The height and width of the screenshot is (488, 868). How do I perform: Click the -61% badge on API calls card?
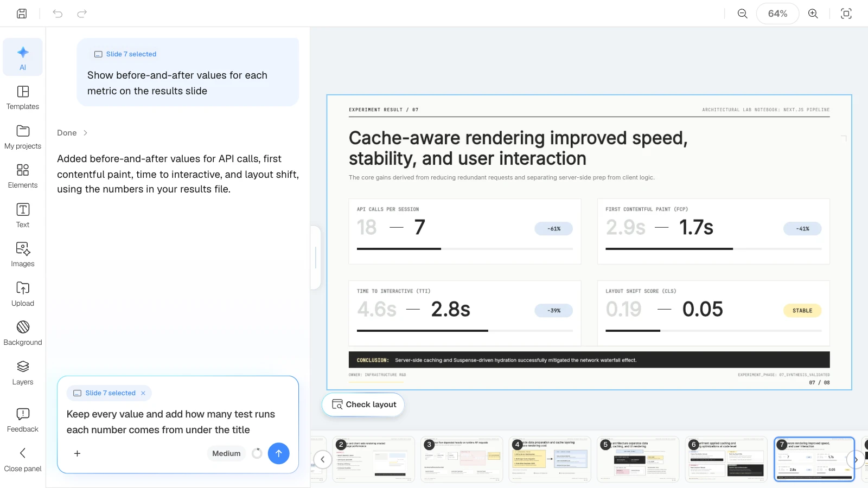[x=553, y=229]
